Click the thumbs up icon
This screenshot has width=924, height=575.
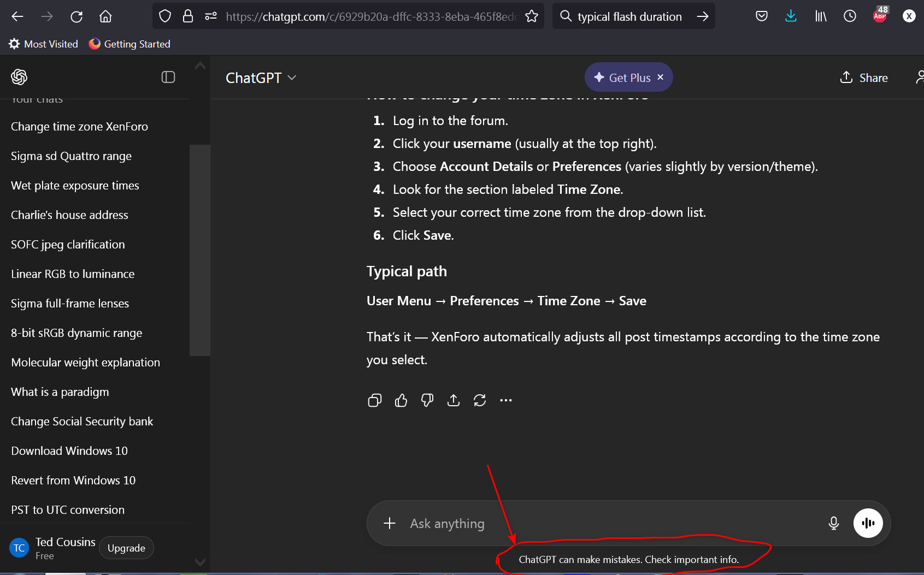(401, 400)
